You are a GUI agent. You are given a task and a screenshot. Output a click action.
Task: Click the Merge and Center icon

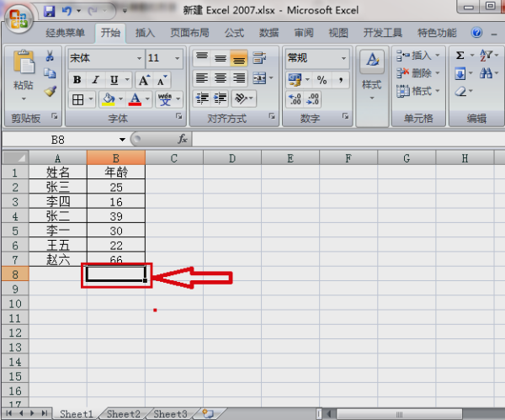coord(259,78)
